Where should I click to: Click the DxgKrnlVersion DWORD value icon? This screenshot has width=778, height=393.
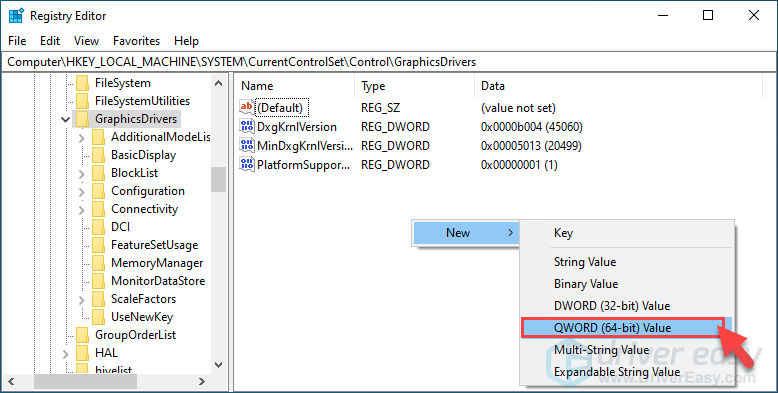pyautogui.click(x=247, y=127)
